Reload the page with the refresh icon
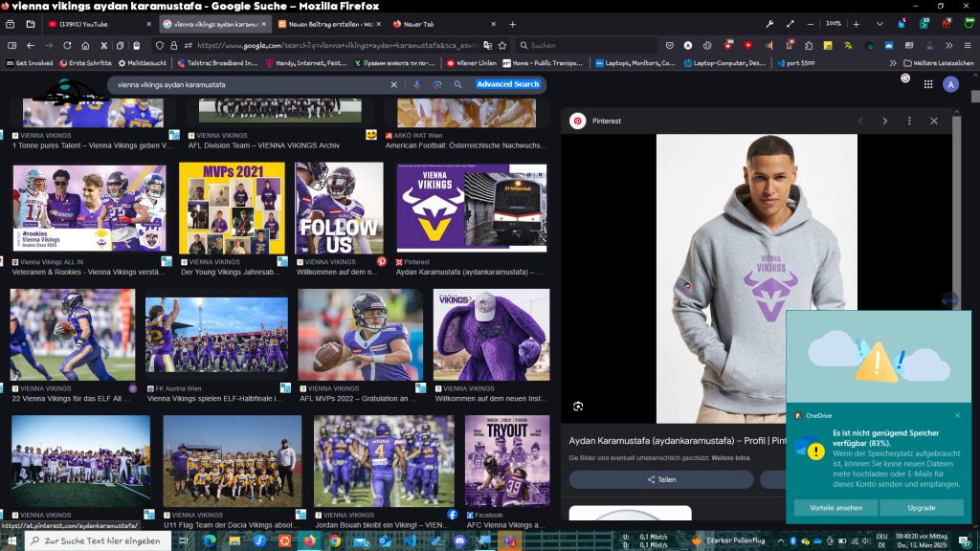980x551 pixels. pos(67,46)
